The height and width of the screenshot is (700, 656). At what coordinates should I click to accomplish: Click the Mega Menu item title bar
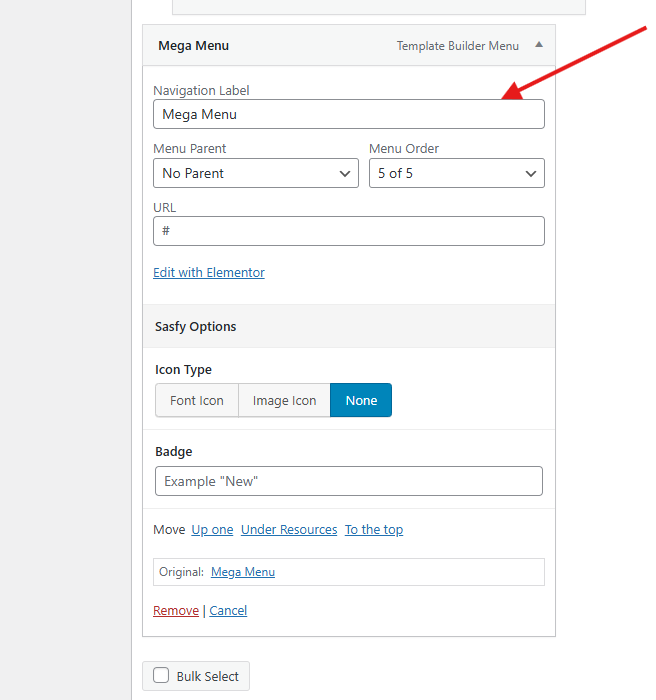[x=349, y=46]
